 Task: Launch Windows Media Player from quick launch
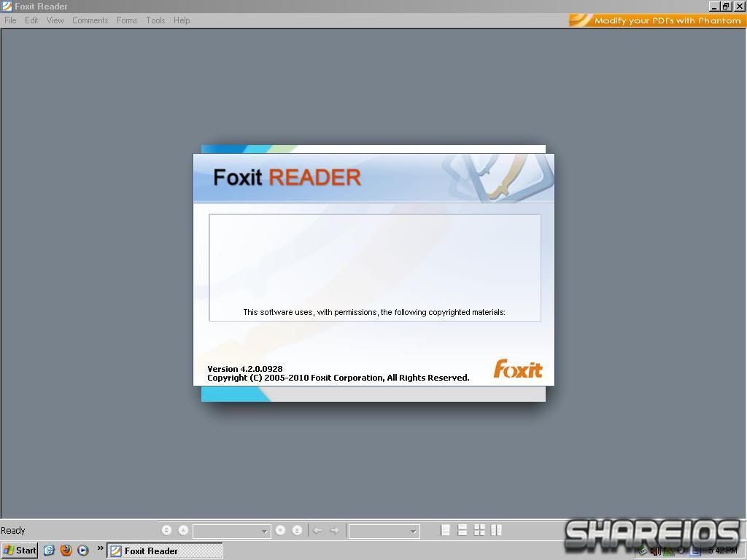pos(83,551)
